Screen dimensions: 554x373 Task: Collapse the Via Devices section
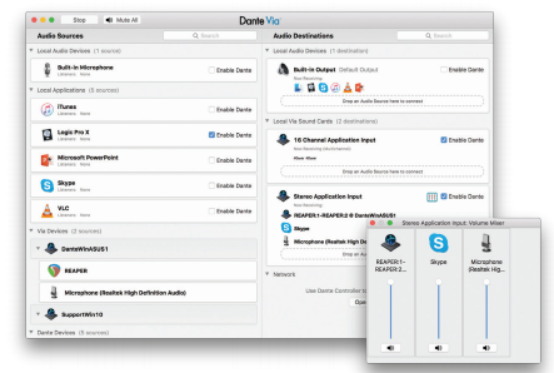pos(31,231)
